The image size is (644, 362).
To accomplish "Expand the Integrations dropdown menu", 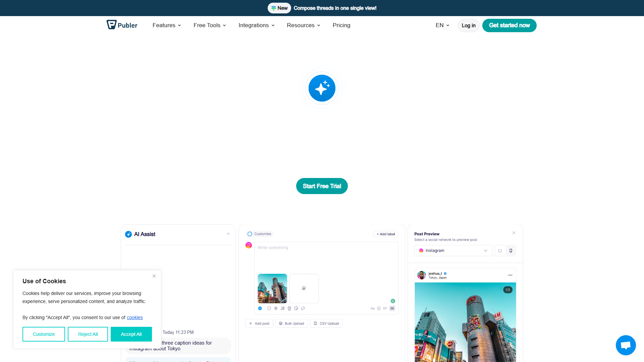I will coord(257,25).
